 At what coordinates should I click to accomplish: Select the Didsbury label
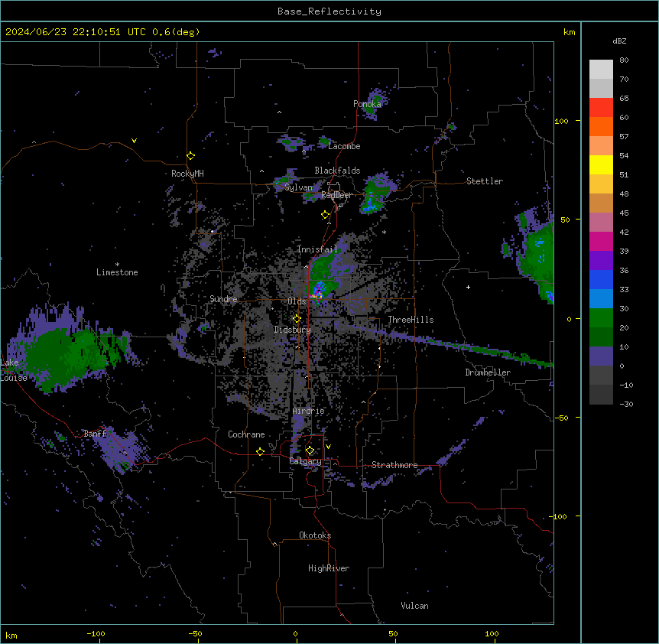point(293,330)
